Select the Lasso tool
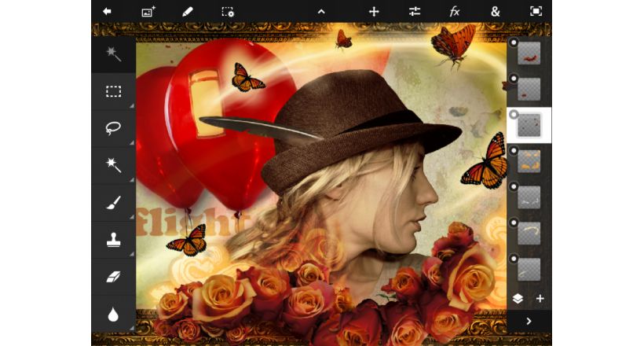The height and width of the screenshot is (346, 644). 113,128
